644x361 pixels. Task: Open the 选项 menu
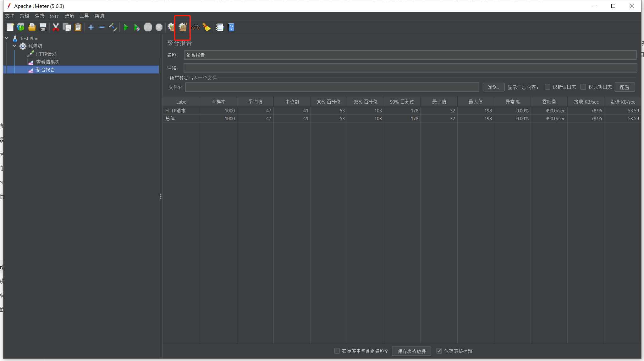[x=69, y=16]
